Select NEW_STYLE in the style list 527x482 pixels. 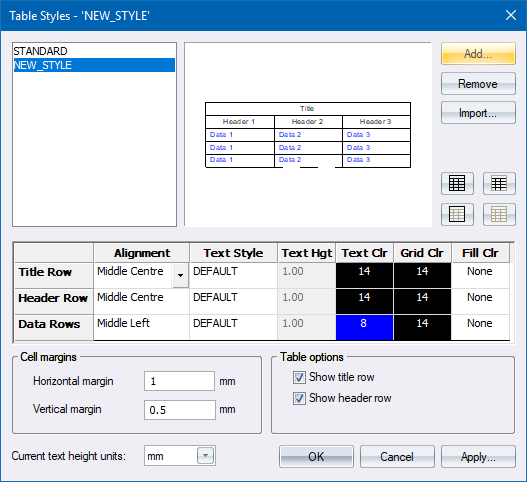(94, 65)
